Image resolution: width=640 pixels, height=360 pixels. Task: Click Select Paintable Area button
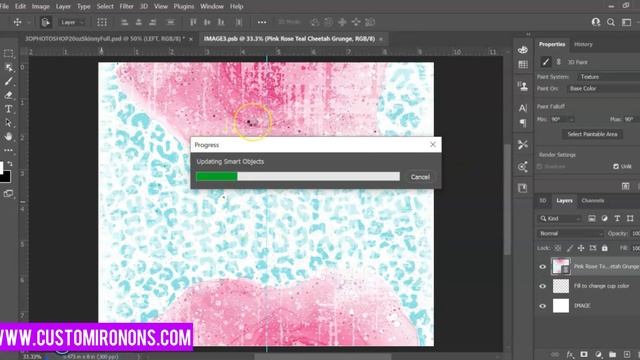(x=592, y=134)
